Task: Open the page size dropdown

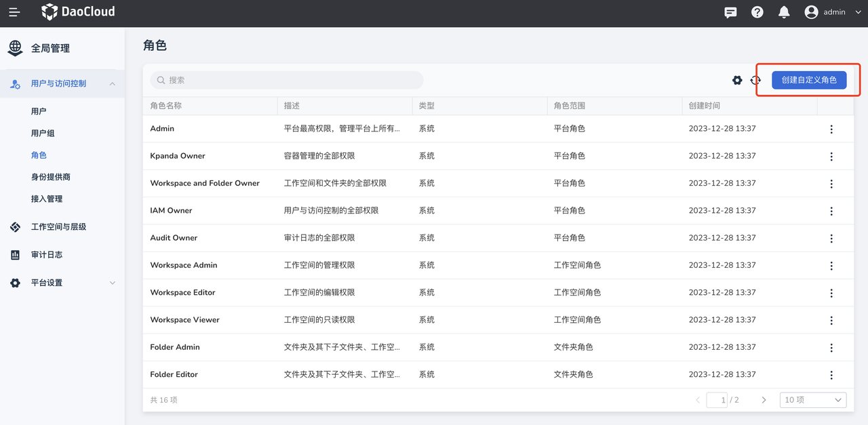Action: pyautogui.click(x=812, y=400)
